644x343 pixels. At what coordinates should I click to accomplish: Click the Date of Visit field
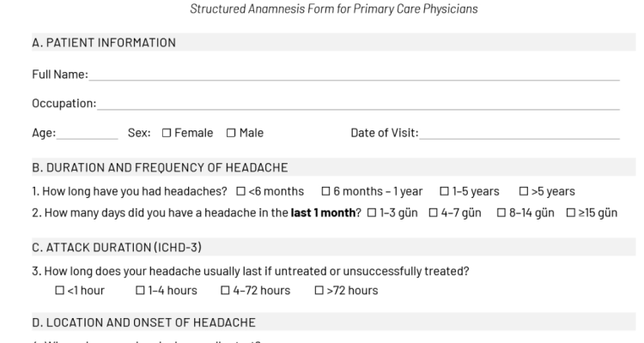point(519,133)
